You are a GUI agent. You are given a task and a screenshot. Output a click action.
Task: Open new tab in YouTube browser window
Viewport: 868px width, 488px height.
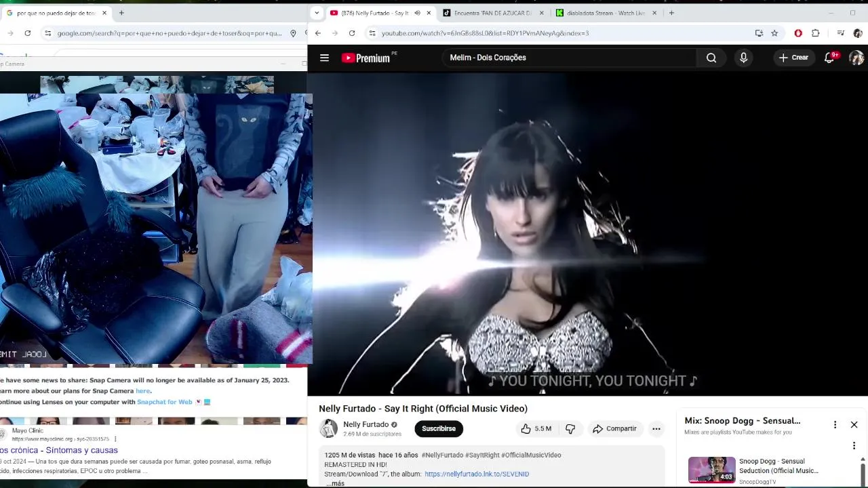tap(671, 13)
